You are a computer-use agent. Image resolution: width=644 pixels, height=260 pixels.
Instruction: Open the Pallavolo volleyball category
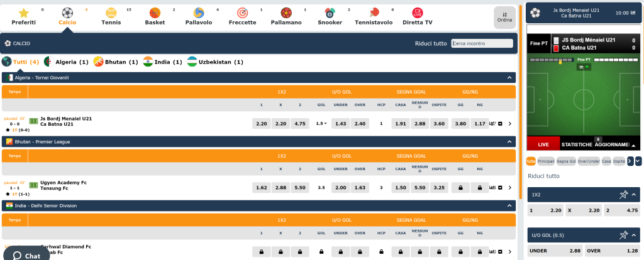[x=199, y=13]
